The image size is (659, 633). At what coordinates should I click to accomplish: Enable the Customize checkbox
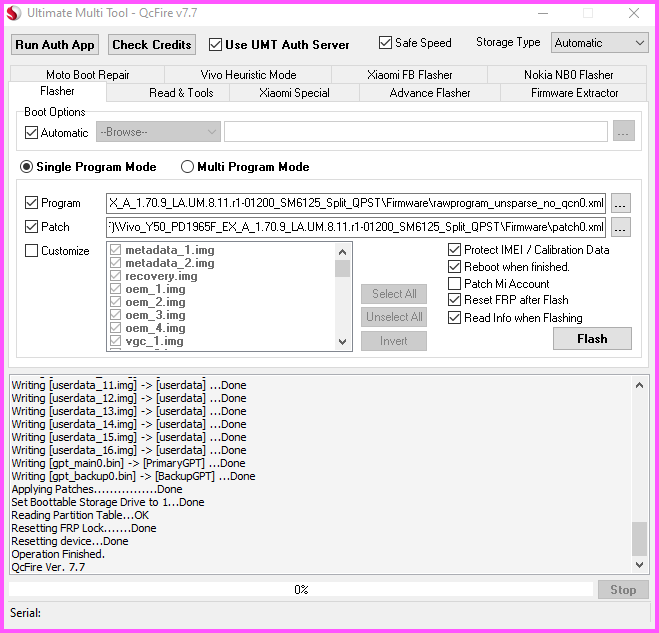[32, 251]
